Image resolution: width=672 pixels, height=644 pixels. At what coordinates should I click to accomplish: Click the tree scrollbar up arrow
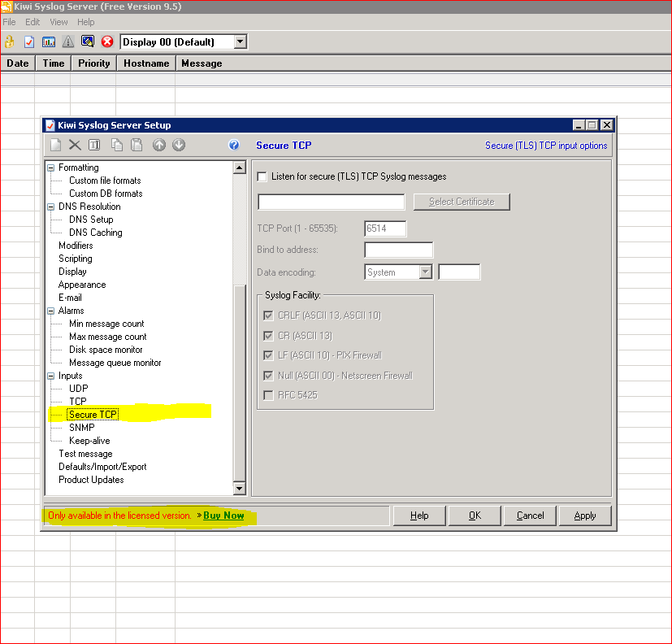[x=240, y=168]
